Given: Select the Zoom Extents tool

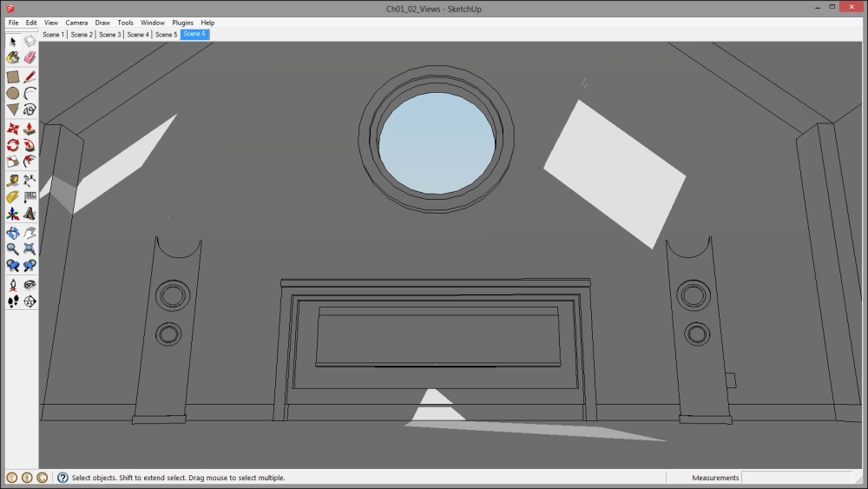Looking at the screenshot, I should click(x=30, y=248).
